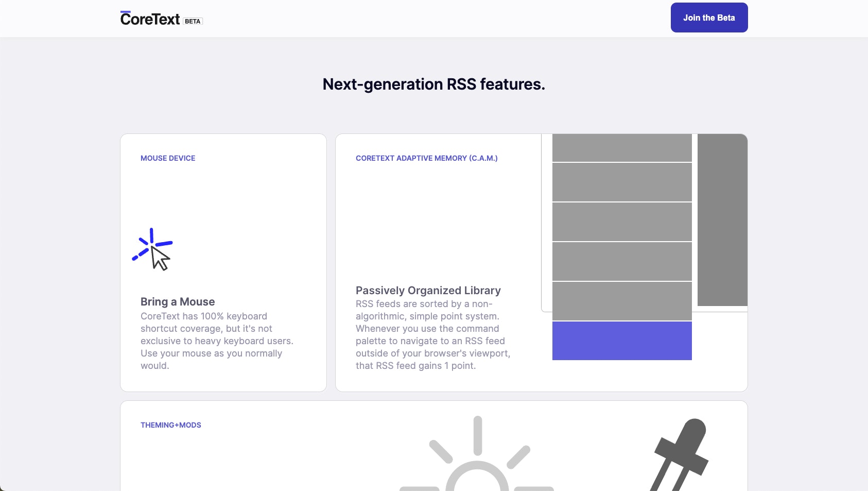This screenshot has width=868, height=491.
Task: Click the Join the Beta button
Action: pyautogui.click(x=709, y=18)
